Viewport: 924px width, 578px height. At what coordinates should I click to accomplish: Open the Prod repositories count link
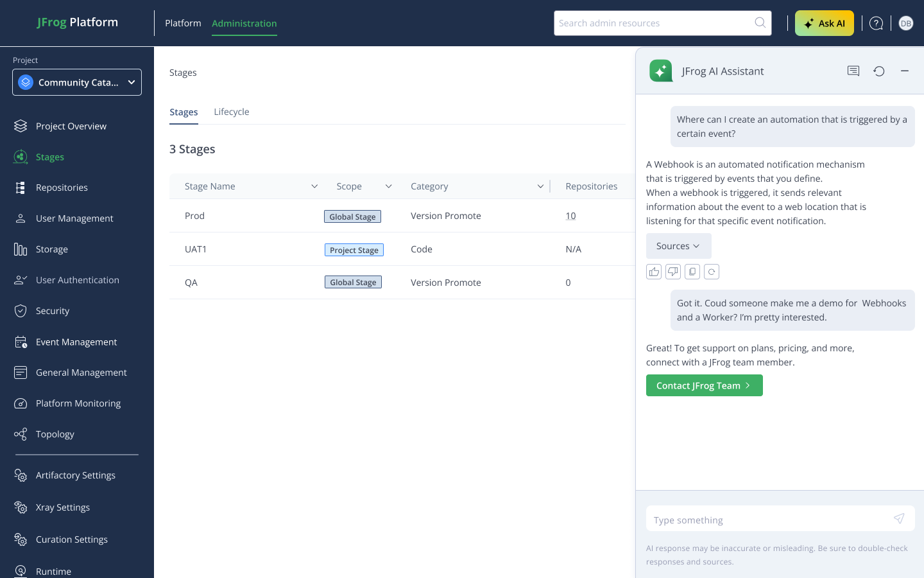(570, 216)
